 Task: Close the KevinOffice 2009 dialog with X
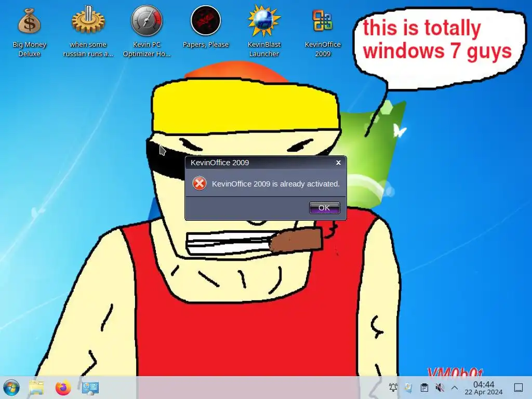pyautogui.click(x=338, y=163)
